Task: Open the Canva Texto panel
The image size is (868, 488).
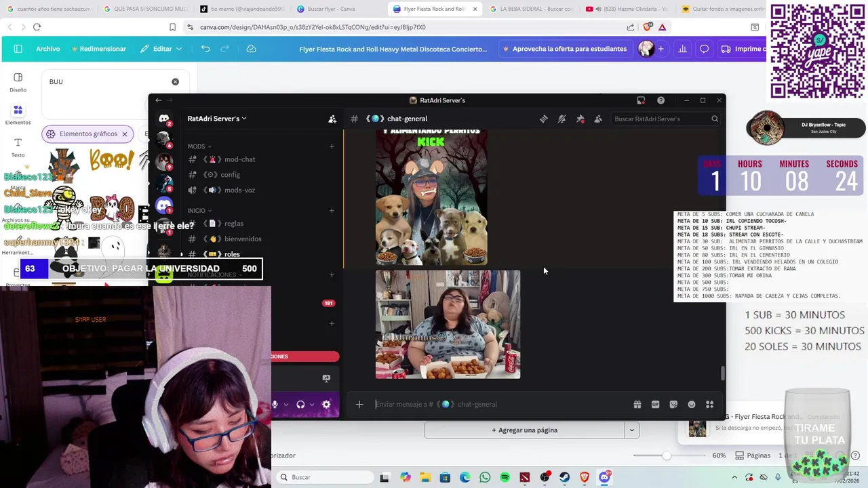Action: point(18,147)
